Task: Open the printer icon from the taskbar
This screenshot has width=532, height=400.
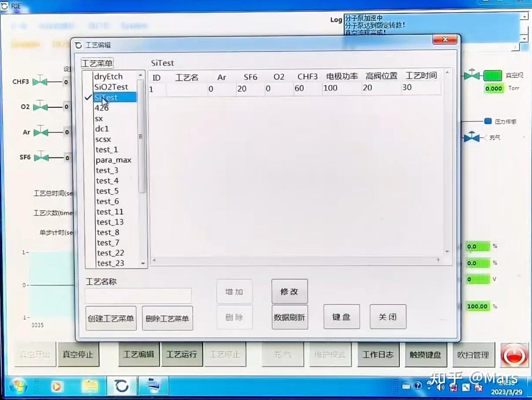Action: click(x=153, y=386)
